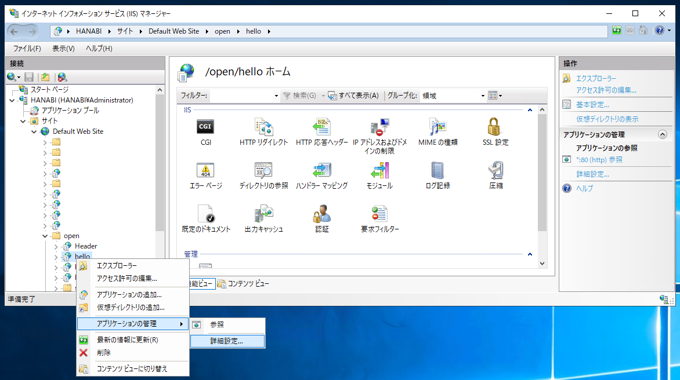Click アクセス許可の編集 link in actions pane
The width and height of the screenshot is (680, 380).
606,90
